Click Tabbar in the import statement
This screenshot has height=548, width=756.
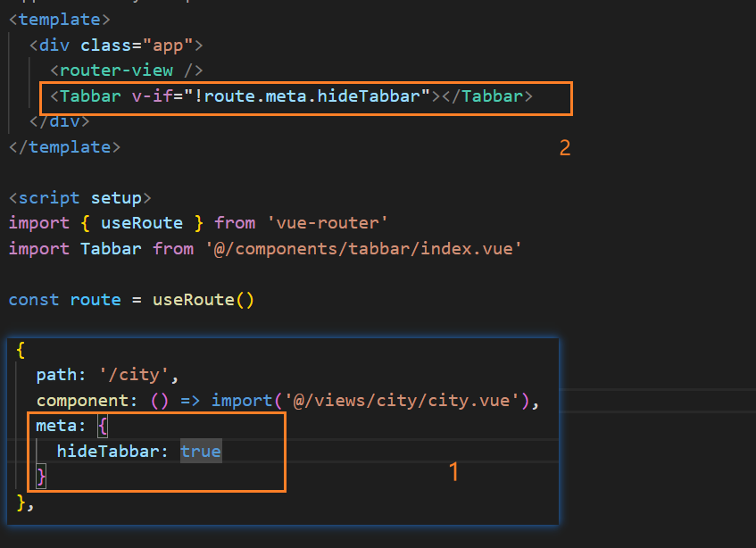coord(111,249)
